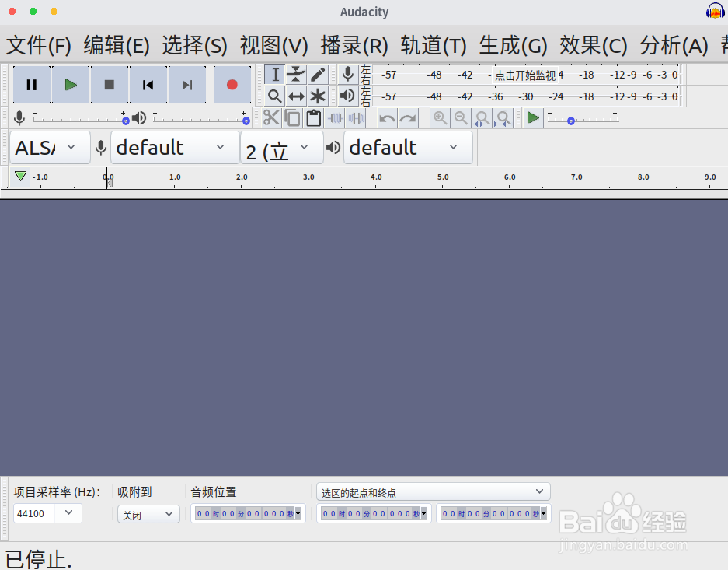Viewport: 728px width, 570px height.
Task: Click the selection end time field
Action: tap(493, 513)
